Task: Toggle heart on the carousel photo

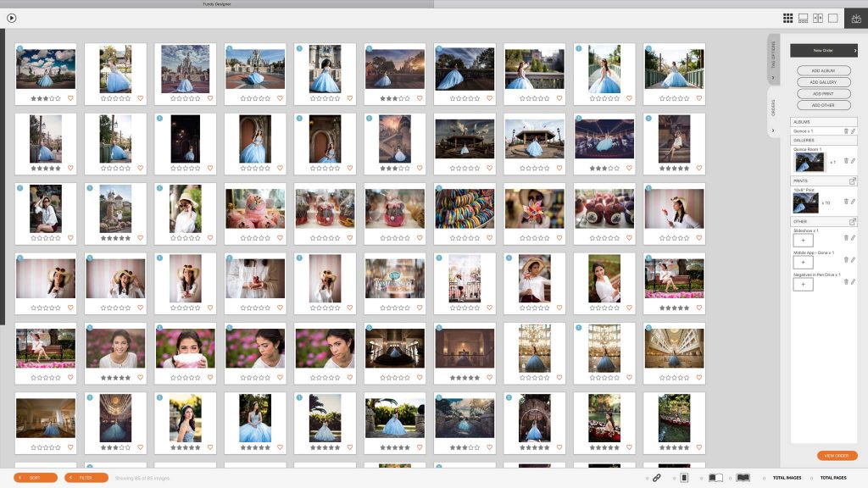Action: click(x=629, y=169)
